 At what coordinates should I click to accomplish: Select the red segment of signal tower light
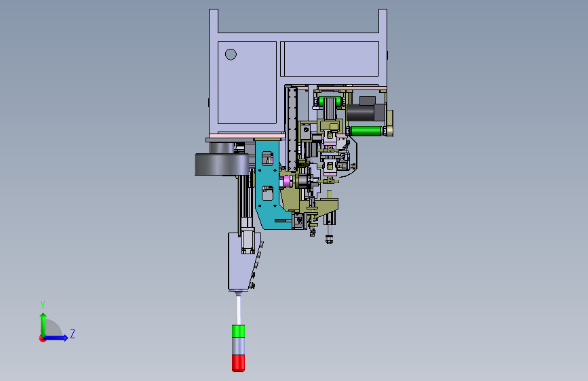pyautogui.click(x=238, y=363)
